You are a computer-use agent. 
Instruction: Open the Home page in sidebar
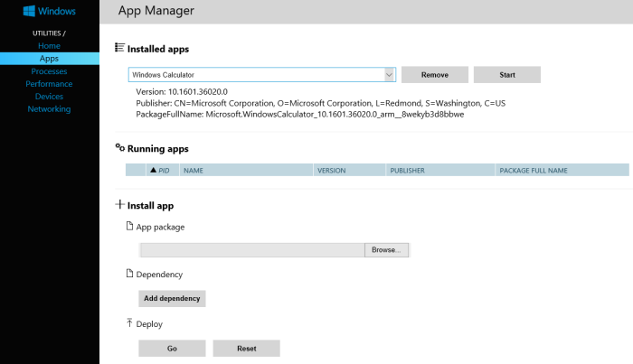tap(49, 45)
